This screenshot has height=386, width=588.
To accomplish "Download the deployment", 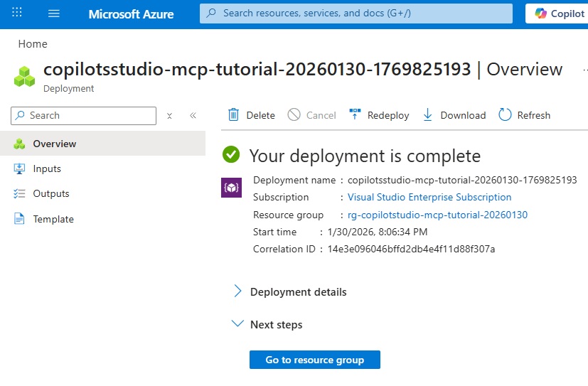I will [454, 115].
